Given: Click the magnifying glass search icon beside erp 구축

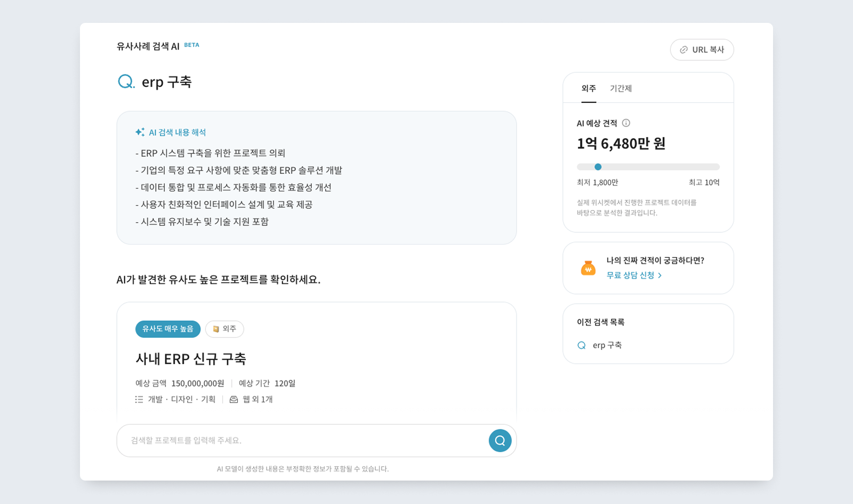Looking at the screenshot, I should [125, 81].
